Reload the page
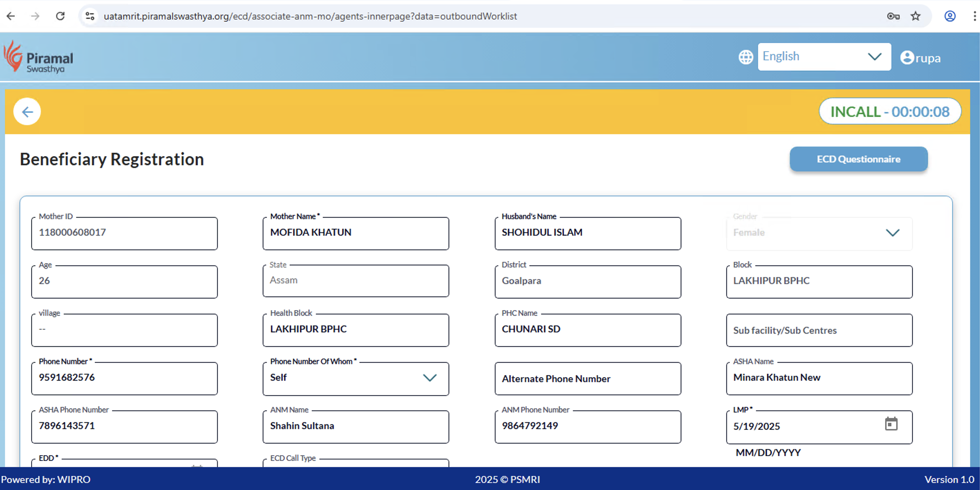The image size is (980, 490). pos(60,16)
